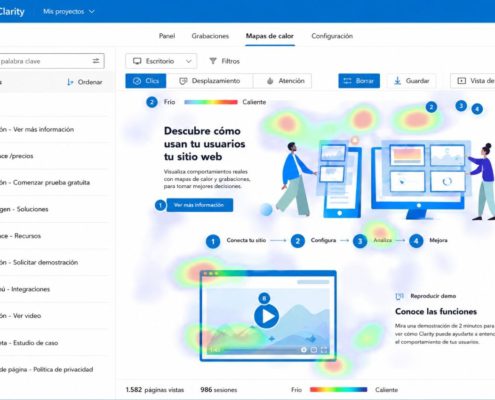Select the 'Estudio de caso' list row

click(x=55, y=343)
